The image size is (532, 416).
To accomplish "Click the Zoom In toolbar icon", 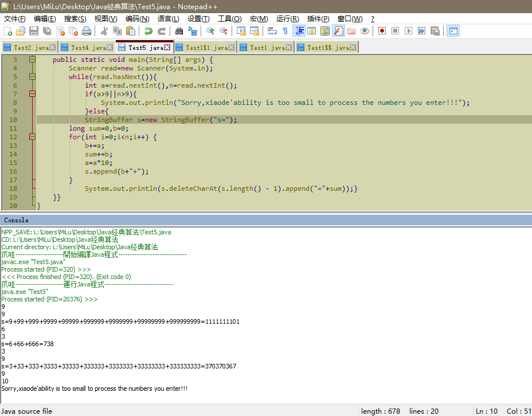I will coord(210,31).
